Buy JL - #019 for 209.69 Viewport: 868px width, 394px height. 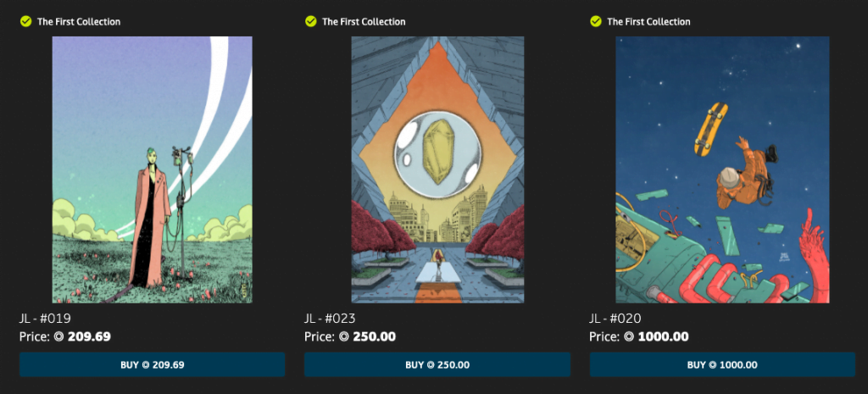pyautogui.click(x=153, y=364)
